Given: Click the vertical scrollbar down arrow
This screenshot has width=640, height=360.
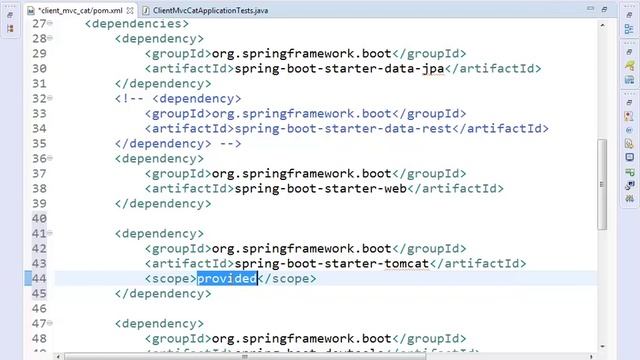Looking at the screenshot, I should click(x=602, y=347).
